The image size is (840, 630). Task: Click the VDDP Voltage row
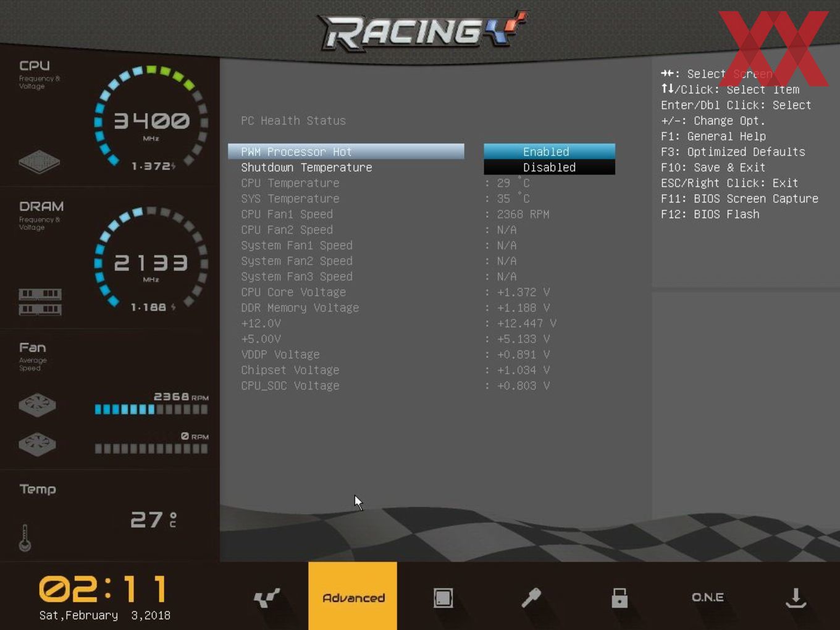pyautogui.click(x=395, y=355)
